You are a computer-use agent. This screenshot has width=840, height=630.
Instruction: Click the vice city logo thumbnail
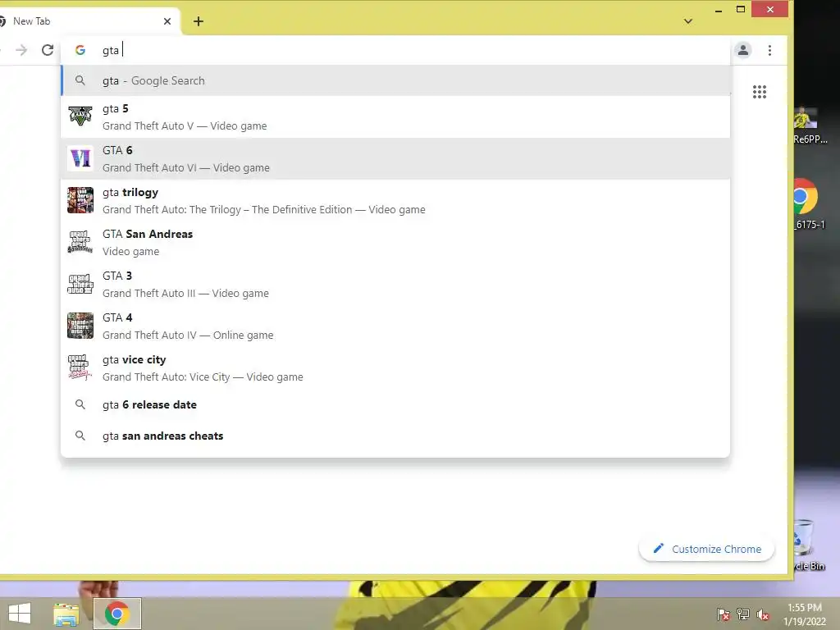click(80, 367)
